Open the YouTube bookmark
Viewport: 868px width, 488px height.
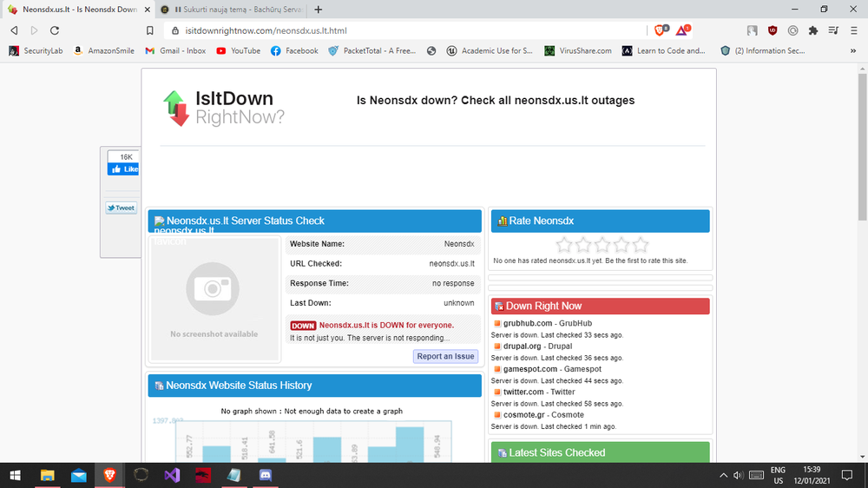click(x=239, y=51)
